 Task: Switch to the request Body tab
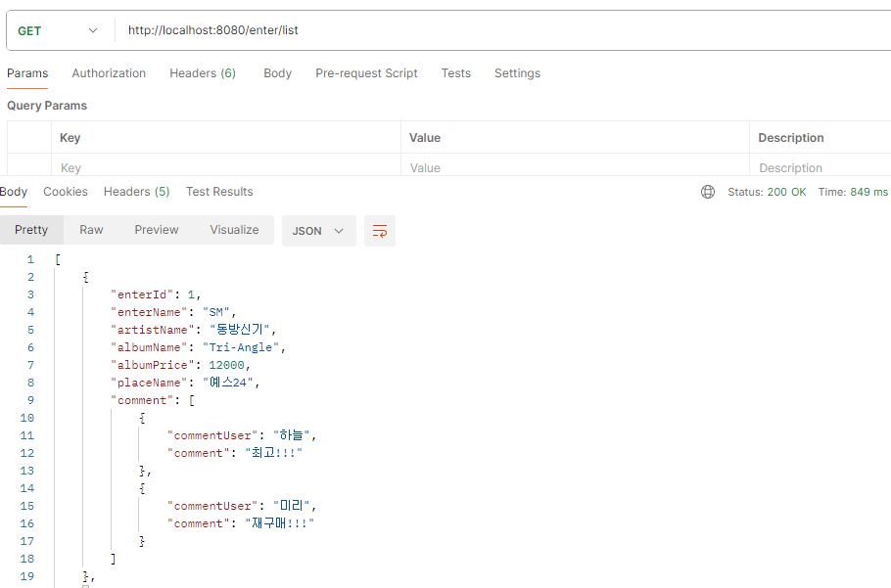pos(277,73)
